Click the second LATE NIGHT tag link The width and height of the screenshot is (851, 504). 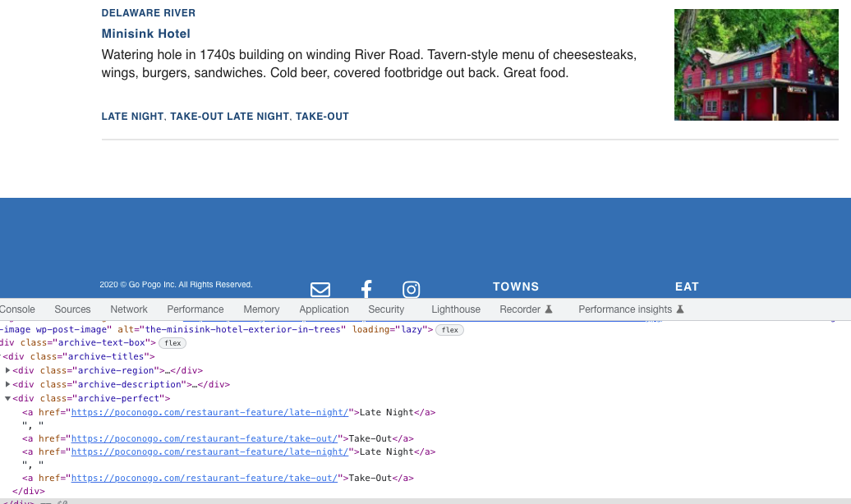(x=258, y=117)
